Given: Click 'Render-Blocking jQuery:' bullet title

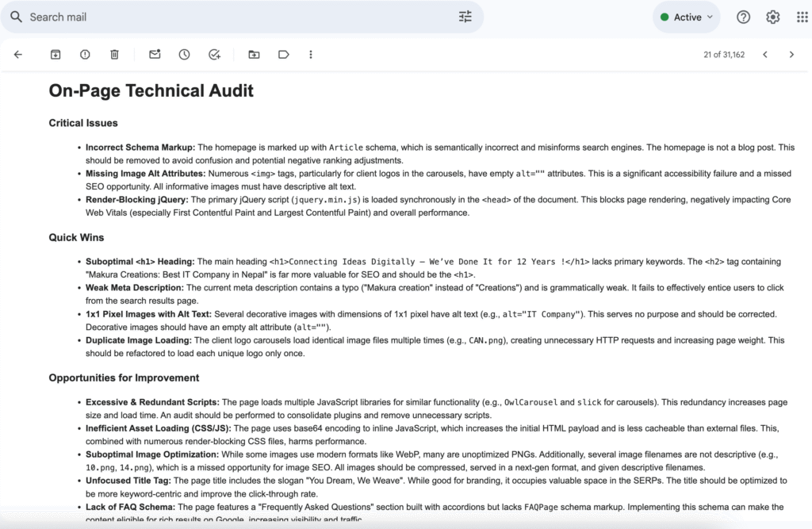Looking at the screenshot, I should pos(137,200).
